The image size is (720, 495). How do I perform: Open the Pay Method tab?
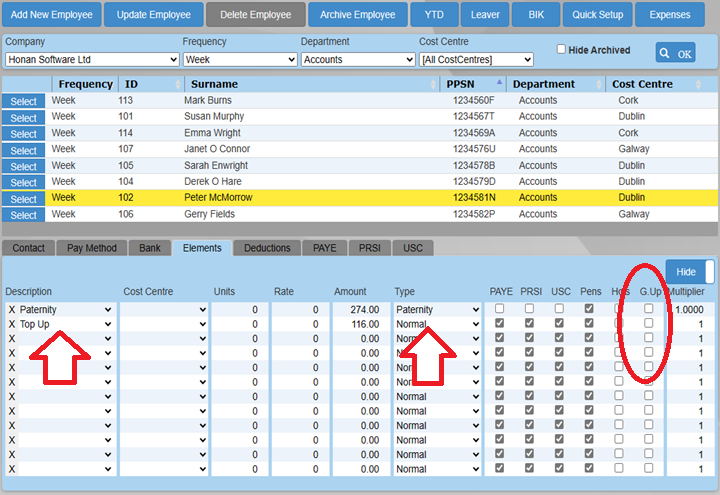coord(92,248)
